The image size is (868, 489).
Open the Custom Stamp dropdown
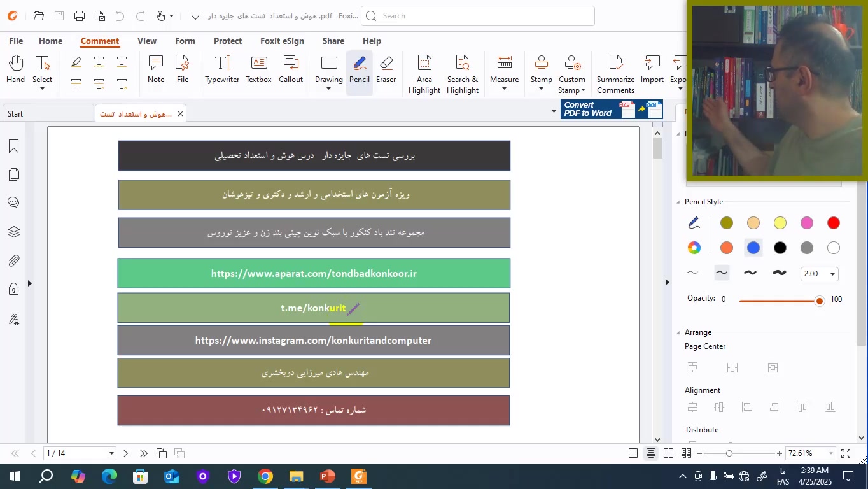point(583,90)
